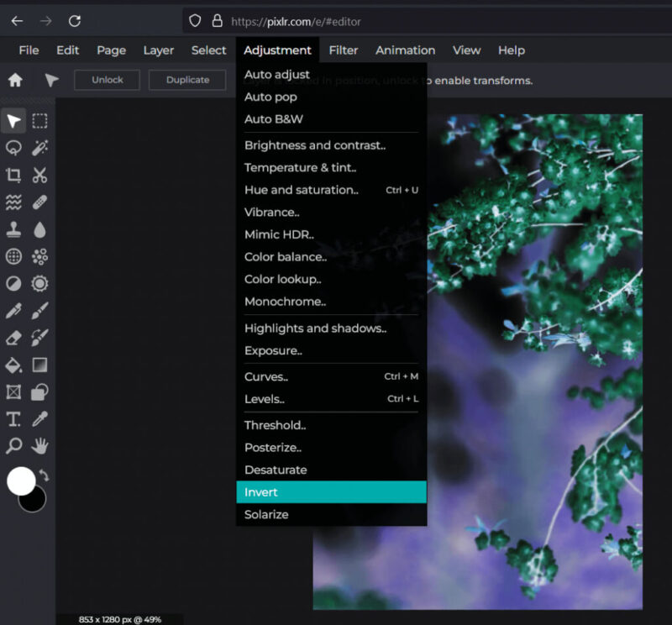Select the Hand pan tool
This screenshot has width=672, height=625.
[39, 445]
